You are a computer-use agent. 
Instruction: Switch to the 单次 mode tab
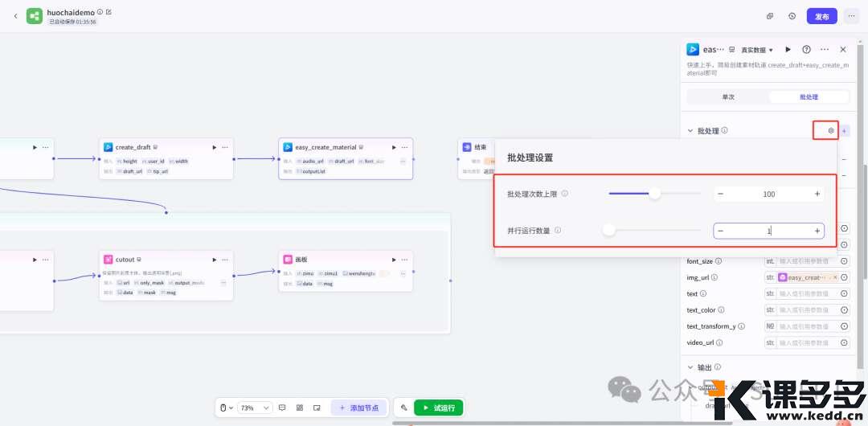[x=727, y=97]
